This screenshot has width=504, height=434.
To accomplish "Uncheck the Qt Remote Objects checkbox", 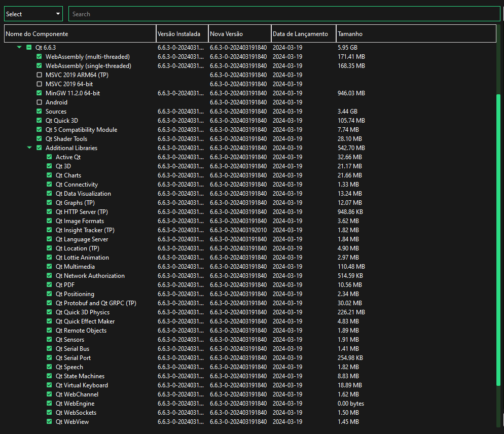I will point(49,331).
